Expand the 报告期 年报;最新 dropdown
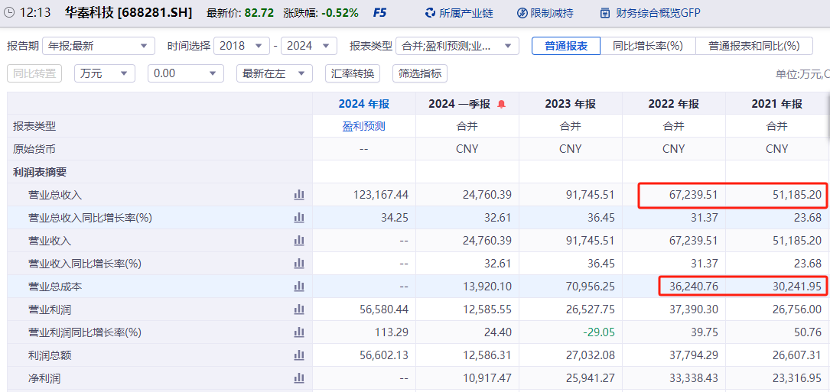830x392 pixels. (98, 46)
